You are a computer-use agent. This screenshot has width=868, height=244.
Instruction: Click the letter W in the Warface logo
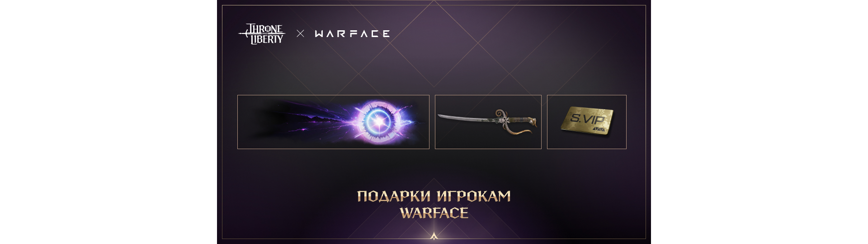coord(319,34)
